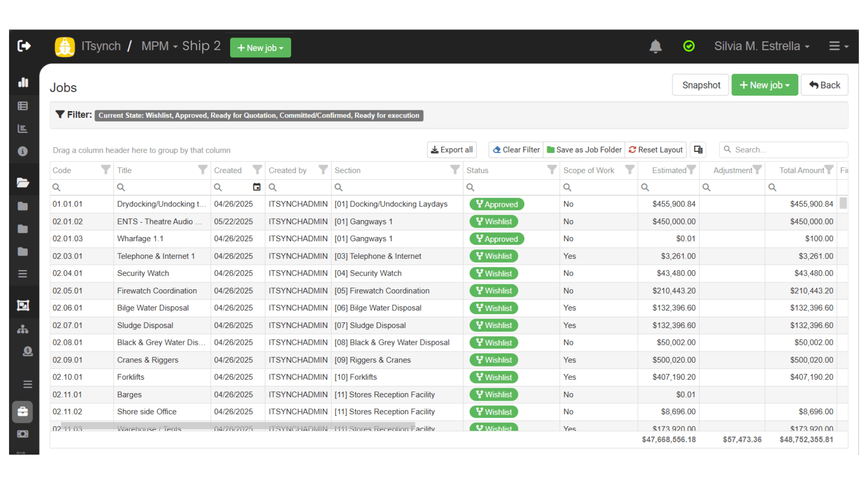Open the Code column filter funnel

coord(105,170)
